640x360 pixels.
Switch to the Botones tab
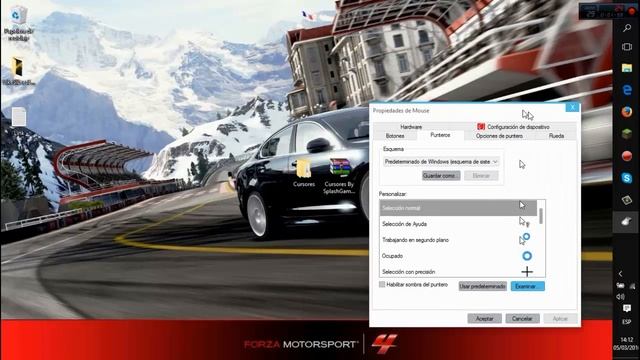pos(395,136)
